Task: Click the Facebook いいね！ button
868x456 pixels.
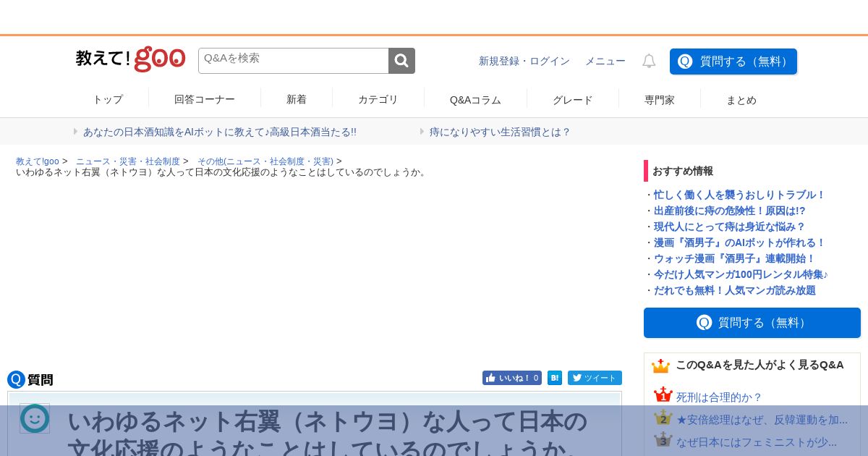Action: 511,378
